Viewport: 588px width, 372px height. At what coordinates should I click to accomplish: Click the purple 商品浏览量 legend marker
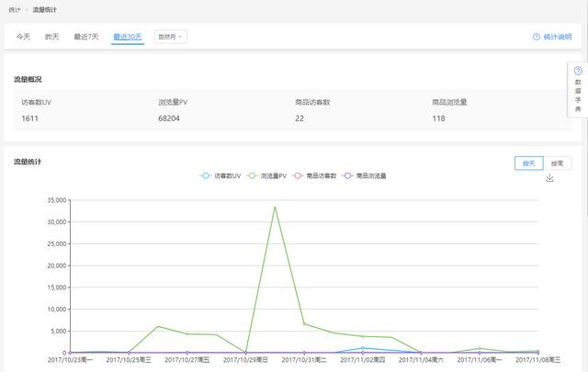348,175
